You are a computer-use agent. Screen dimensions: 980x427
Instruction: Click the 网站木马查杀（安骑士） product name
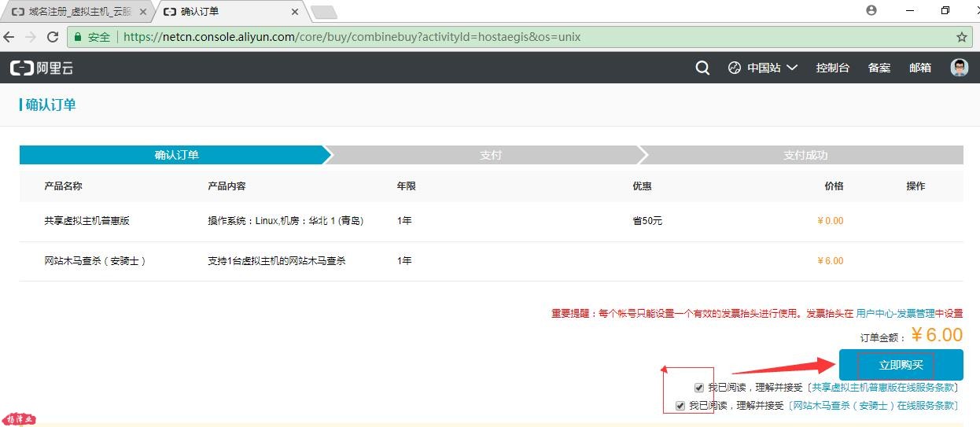coord(95,260)
